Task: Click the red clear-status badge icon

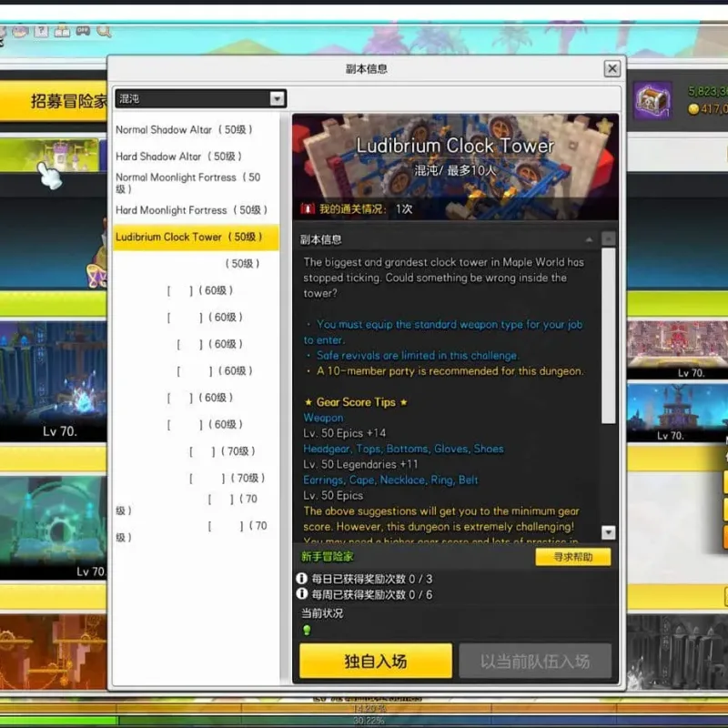Action: [307, 209]
